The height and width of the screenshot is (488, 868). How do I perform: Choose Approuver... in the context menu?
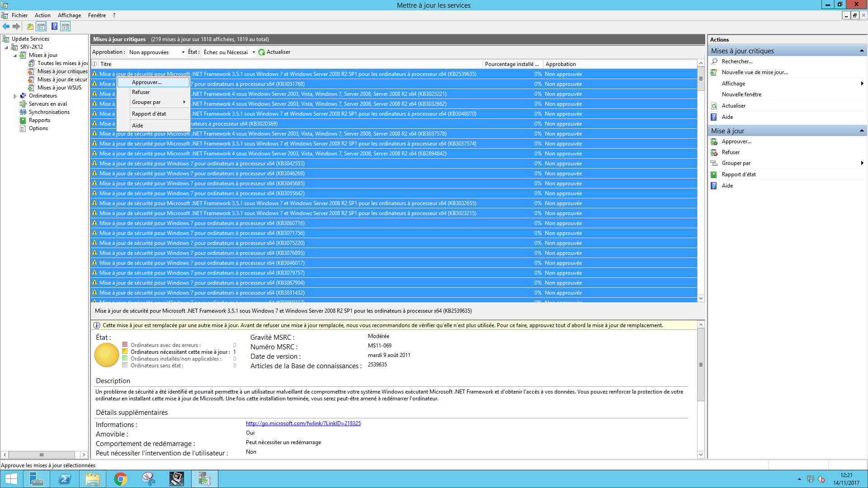154,82
